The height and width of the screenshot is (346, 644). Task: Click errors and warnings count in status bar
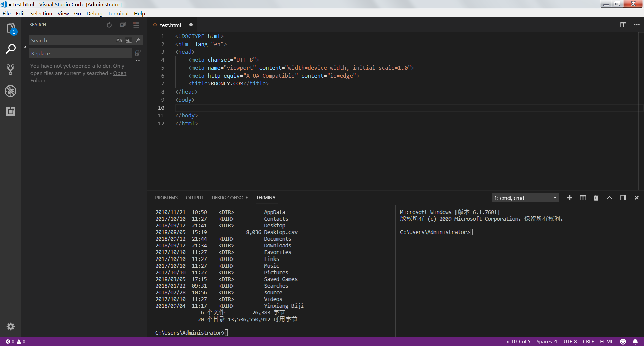tap(16, 342)
